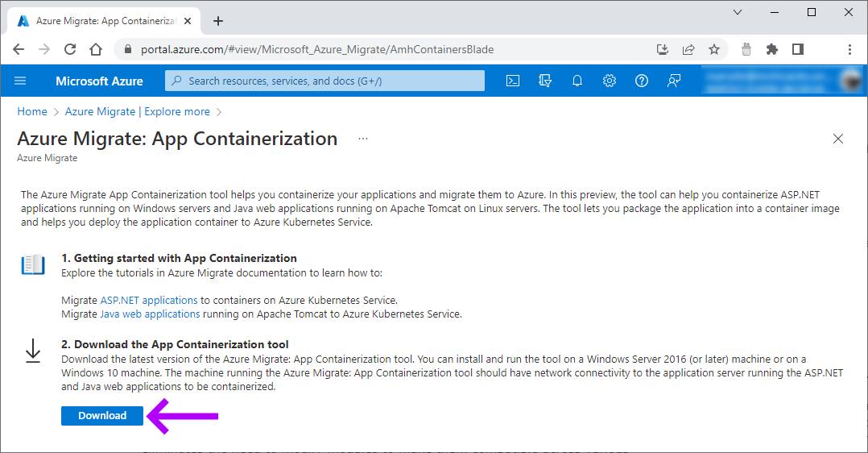
Task: Open the browser Extensions puzzle icon
Action: 771,49
